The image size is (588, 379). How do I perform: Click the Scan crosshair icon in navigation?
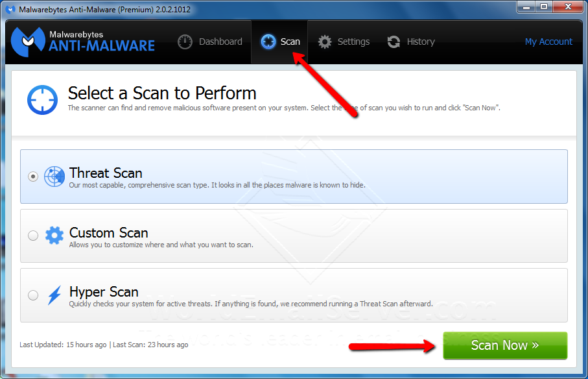tap(268, 42)
